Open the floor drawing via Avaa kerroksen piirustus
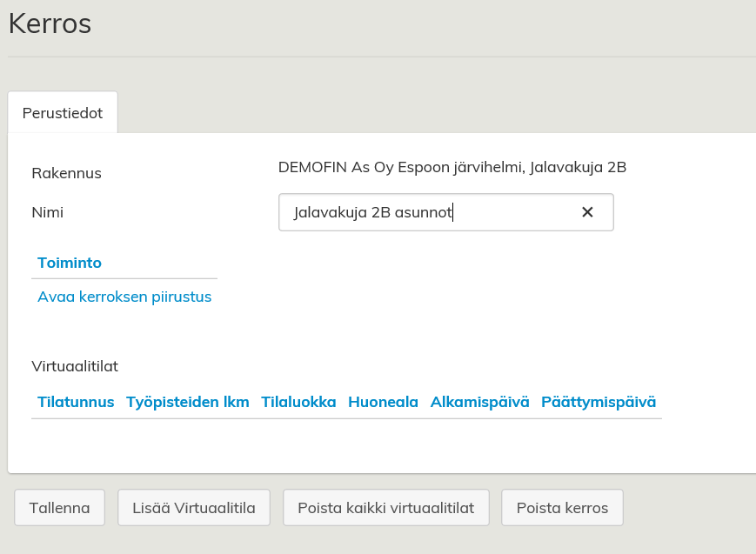Screen dimensions: 756x554 coord(124,297)
